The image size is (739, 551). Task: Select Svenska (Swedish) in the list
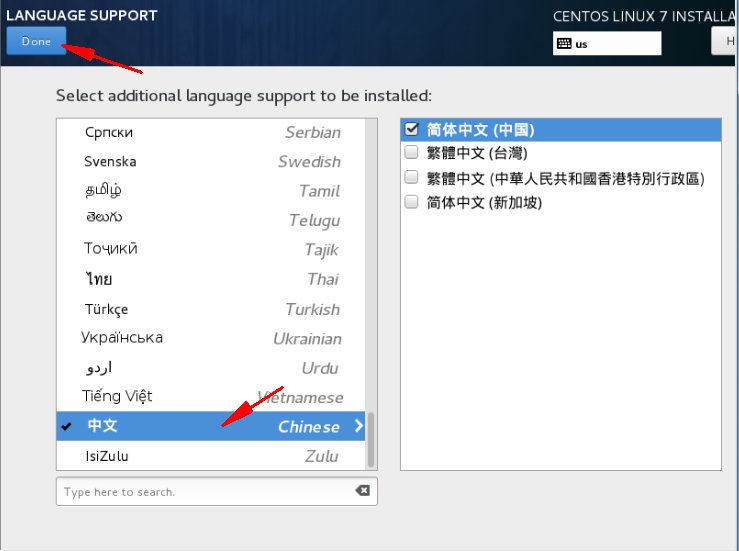click(211, 162)
